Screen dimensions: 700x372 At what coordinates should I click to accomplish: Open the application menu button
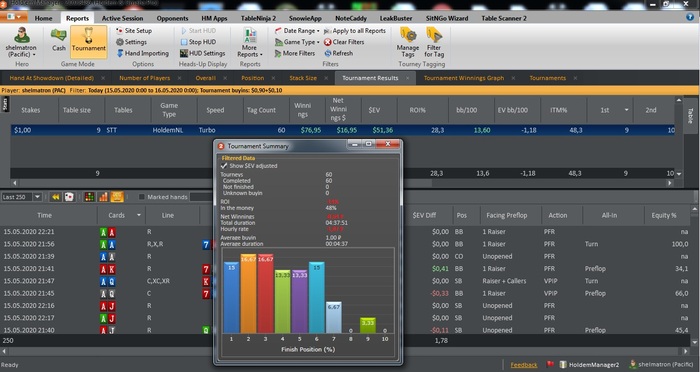(13, 17)
